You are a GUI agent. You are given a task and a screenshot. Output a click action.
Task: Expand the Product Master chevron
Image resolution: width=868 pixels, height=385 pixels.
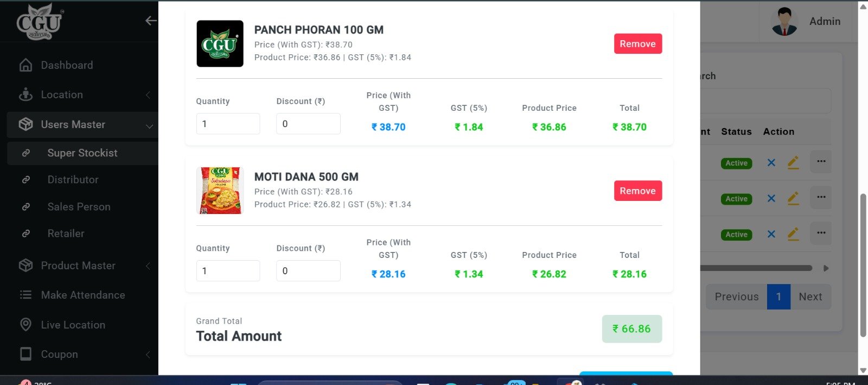point(148,266)
